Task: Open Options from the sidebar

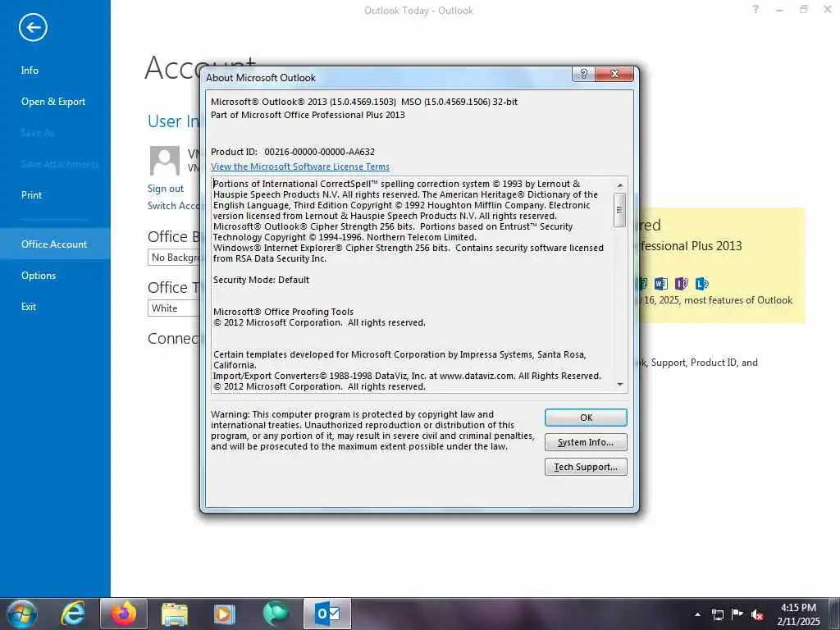Action: 39,276
